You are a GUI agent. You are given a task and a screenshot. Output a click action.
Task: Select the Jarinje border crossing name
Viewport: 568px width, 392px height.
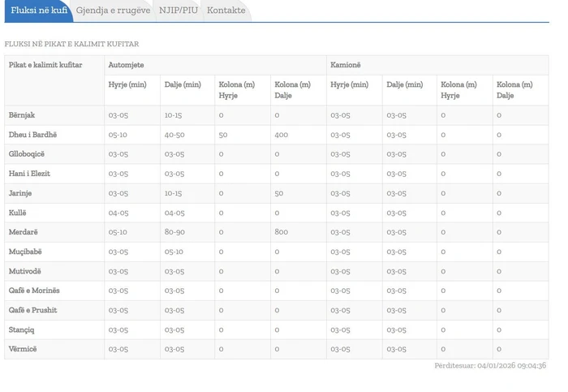tap(20, 193)
